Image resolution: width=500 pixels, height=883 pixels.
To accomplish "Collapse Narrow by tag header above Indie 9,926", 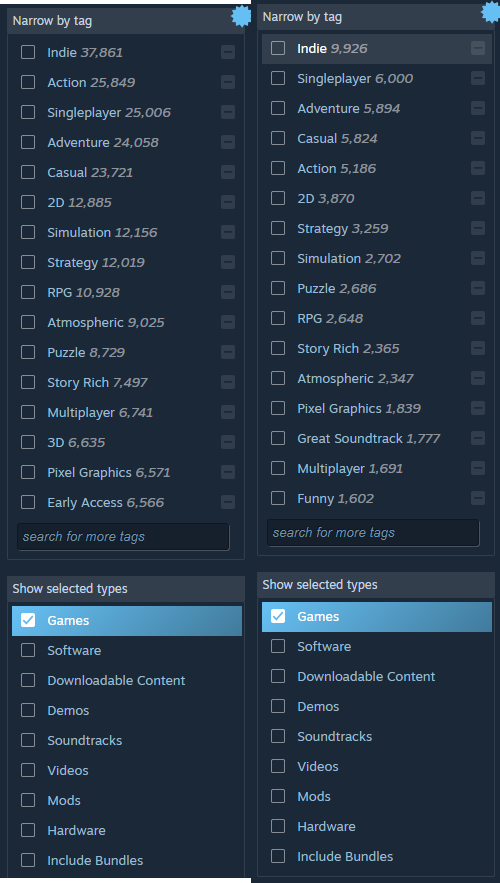I will tap(376, 17).
